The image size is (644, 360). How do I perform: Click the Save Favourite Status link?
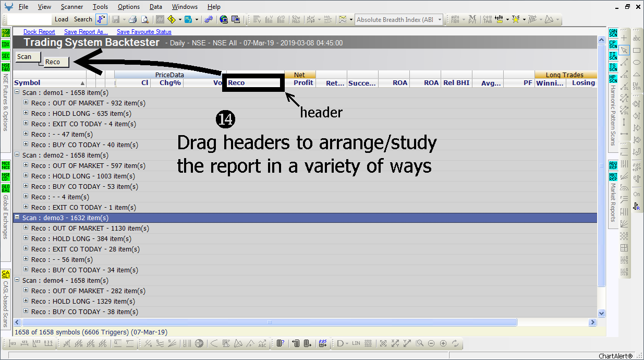coord(144,32)
